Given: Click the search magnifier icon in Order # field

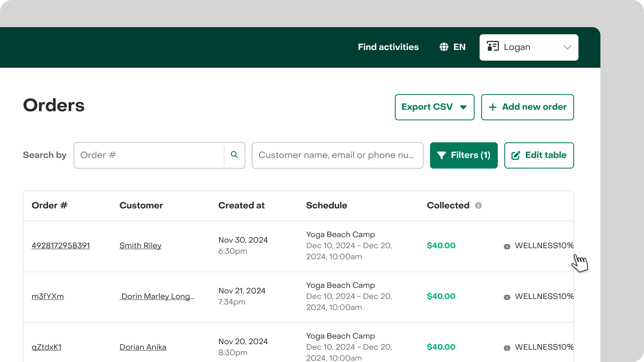Looking at the screenshot, I should (x=234, y=155).
